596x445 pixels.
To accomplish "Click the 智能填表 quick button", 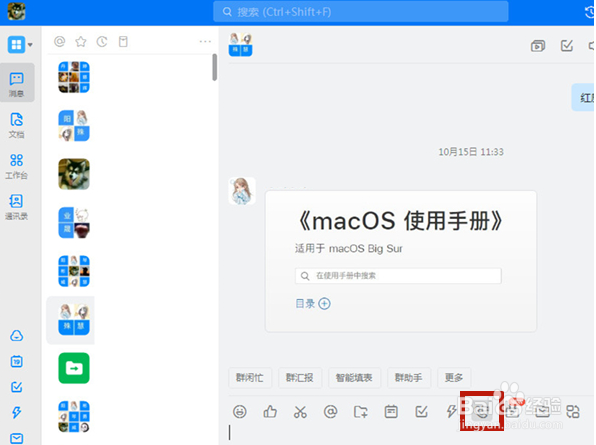I will (354, 378).
